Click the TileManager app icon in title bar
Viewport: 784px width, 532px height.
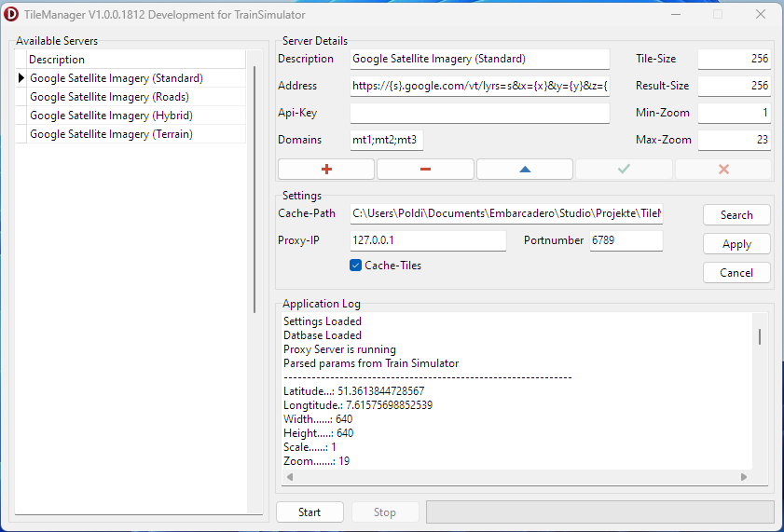pyautogui.click(x=11, y=14)
